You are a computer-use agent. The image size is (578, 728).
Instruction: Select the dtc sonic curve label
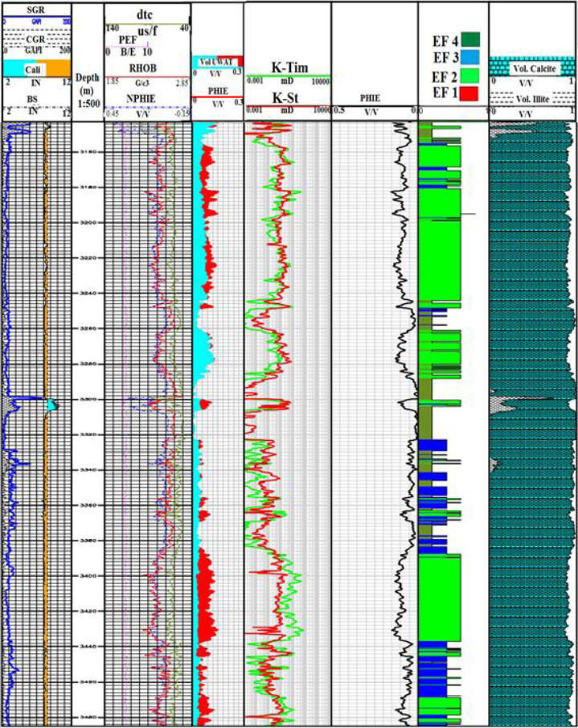tap(146, 14)
